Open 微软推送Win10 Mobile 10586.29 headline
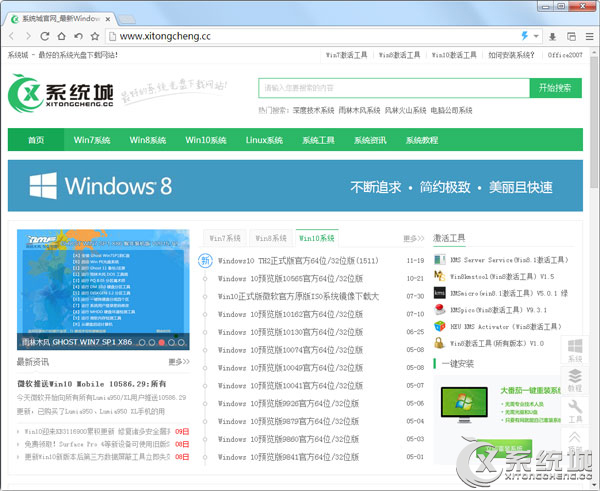The width and height of the screenshot is (600, 491). (91, 384)
